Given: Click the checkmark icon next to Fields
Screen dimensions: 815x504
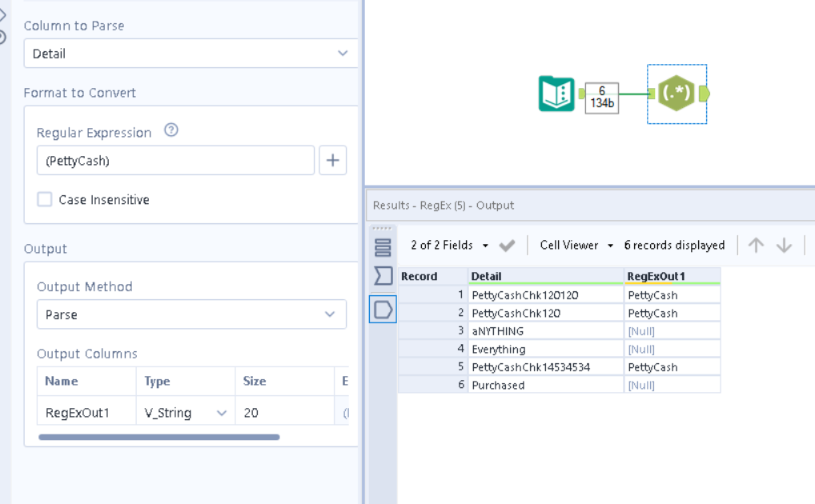Looking at the screenshot, I should [x=507, y=246].
